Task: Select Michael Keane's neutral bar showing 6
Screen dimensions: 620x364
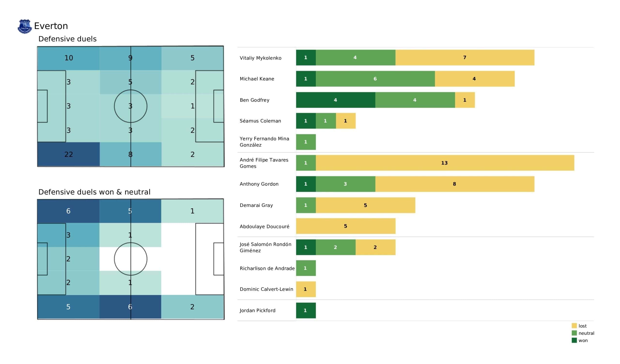Action: [x=375, y=79]
